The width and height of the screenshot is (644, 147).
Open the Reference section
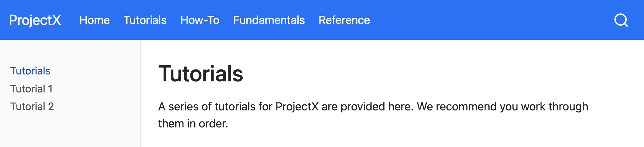coord(344,20)
